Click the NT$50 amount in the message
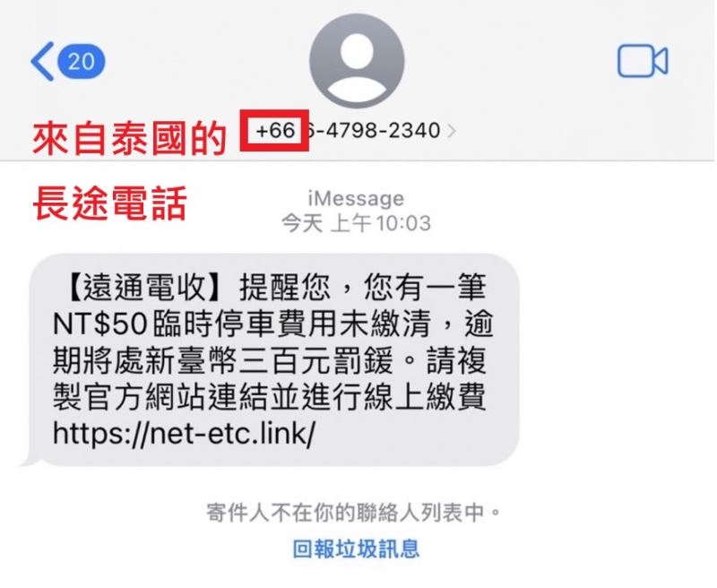 pyautogui.click(x=99, y=324)
